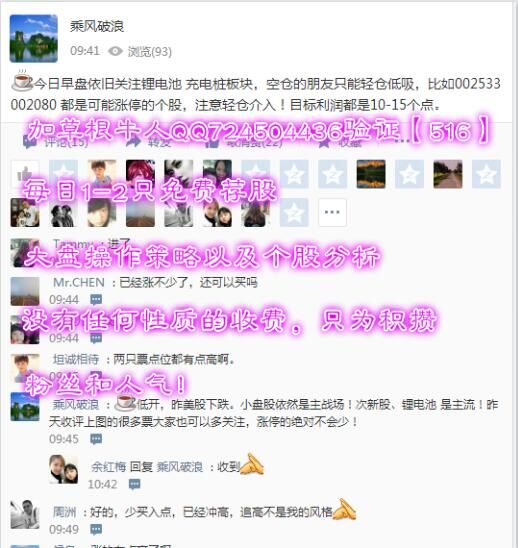Screen dimensions: 518x548
Task: Click reply icon below 09:45 timestamp
Action: click(x=96, y=439)
